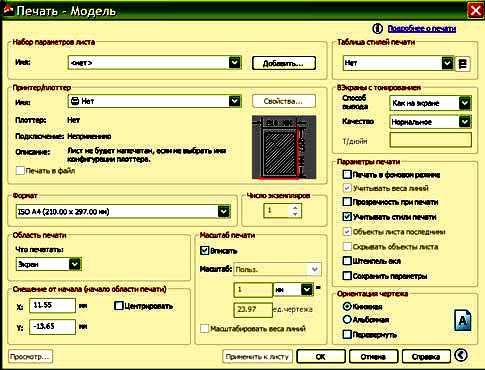Uncheck the 'Вписать' fit checkbox
The width and height of the screenshot is (485, 370).
(x=204, y=250)
